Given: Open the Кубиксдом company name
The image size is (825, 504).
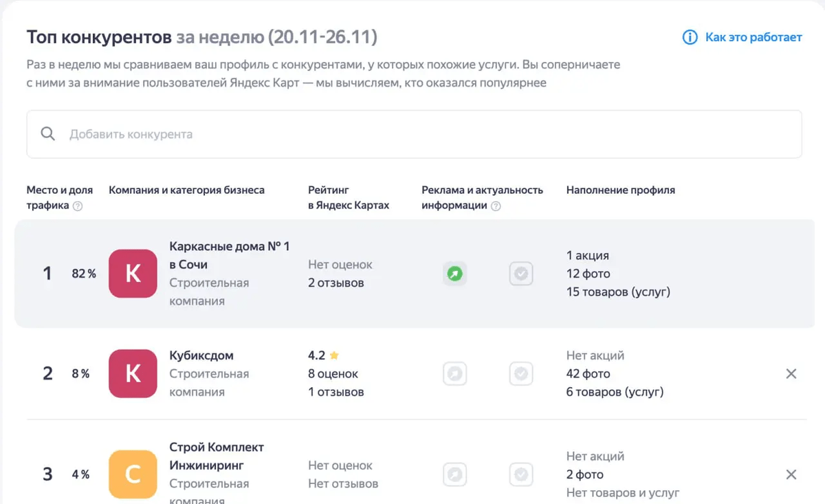Looking at the screenshot, I should tap(201, 355).
